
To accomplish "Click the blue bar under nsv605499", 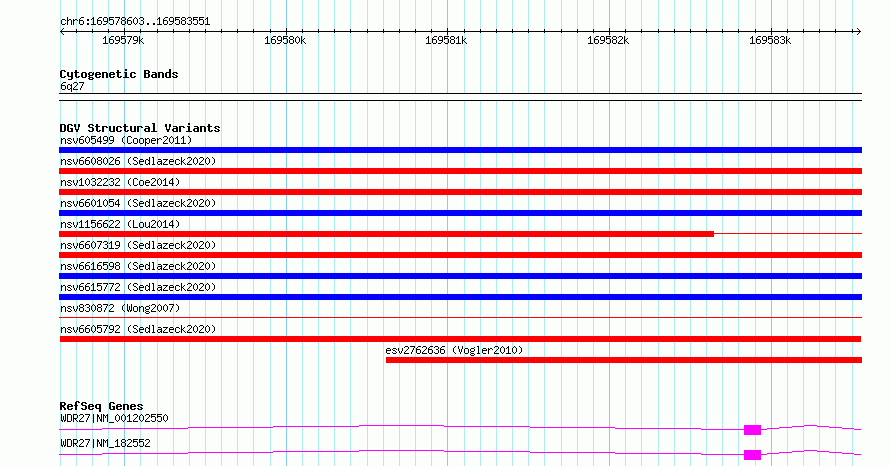I will [460, 150].
